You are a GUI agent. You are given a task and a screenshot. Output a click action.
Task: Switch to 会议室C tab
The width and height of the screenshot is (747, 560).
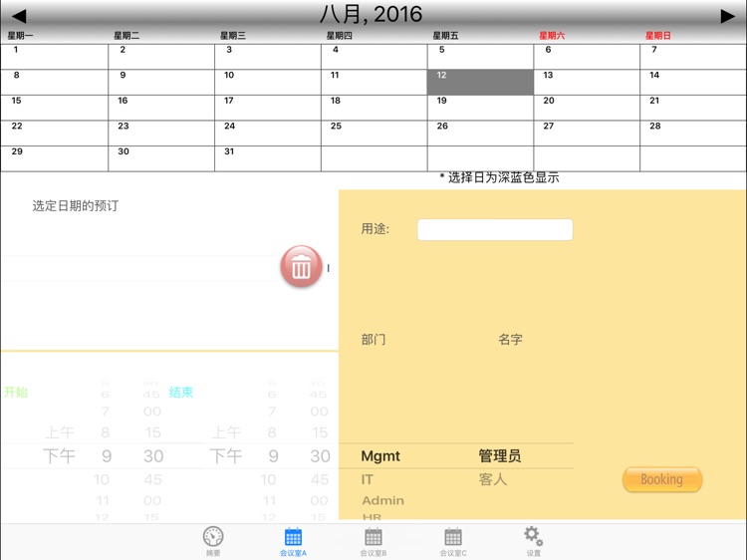tap(453, 541)
